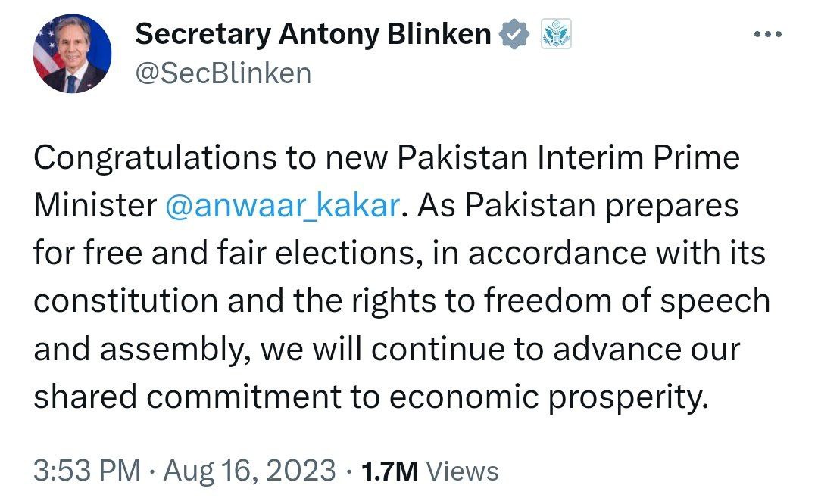Click the US government seal affiliation badge
Screen dimensions: 818x504
click(x=556, y=35)
